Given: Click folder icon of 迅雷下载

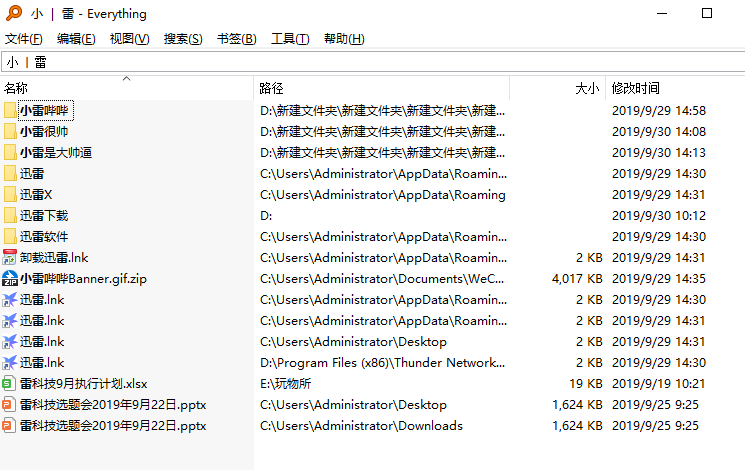Looking at the screenshot, I should 10,215.
